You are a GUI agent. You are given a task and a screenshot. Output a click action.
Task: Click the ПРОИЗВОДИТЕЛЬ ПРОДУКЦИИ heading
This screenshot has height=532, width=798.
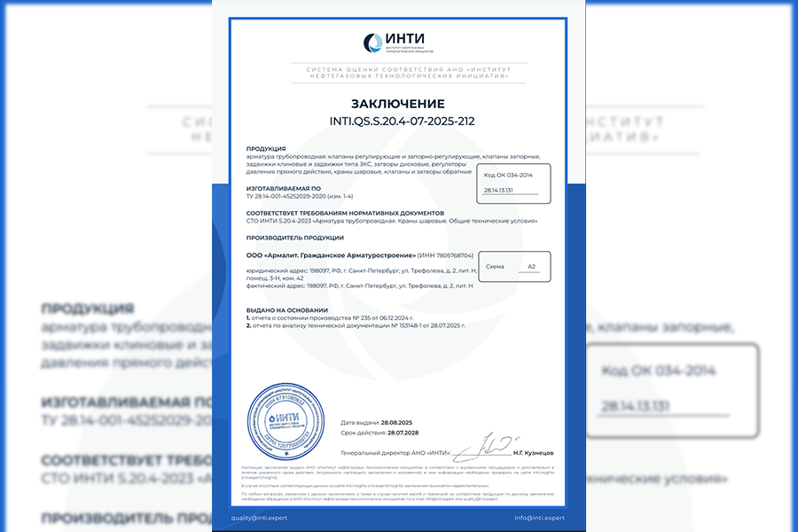tap(294, 237)
